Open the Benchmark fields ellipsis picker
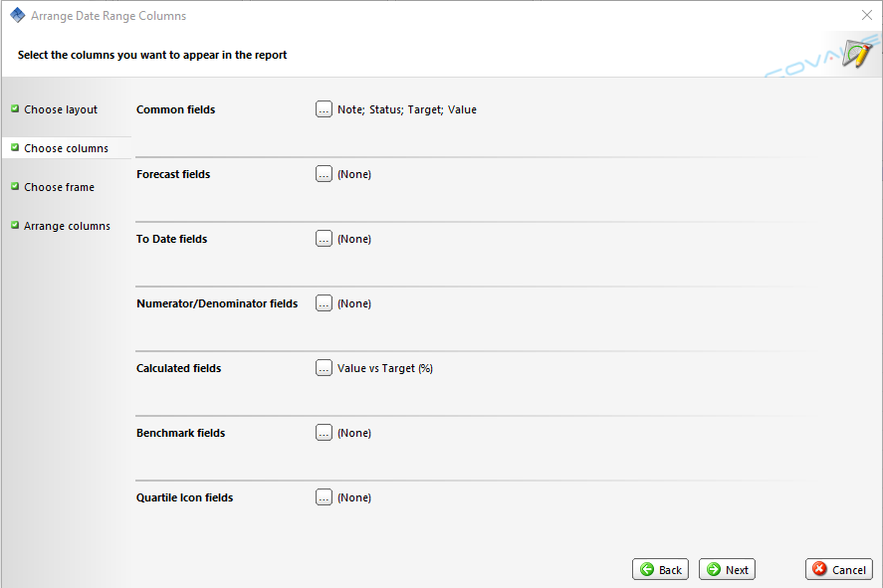The image size is (883, 588). click(324, 433)
